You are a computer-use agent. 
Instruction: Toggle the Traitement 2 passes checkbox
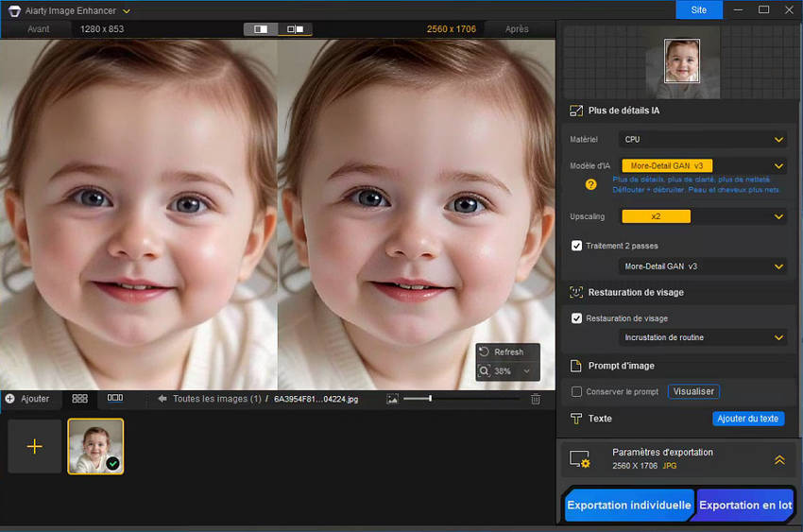(576, 246)
